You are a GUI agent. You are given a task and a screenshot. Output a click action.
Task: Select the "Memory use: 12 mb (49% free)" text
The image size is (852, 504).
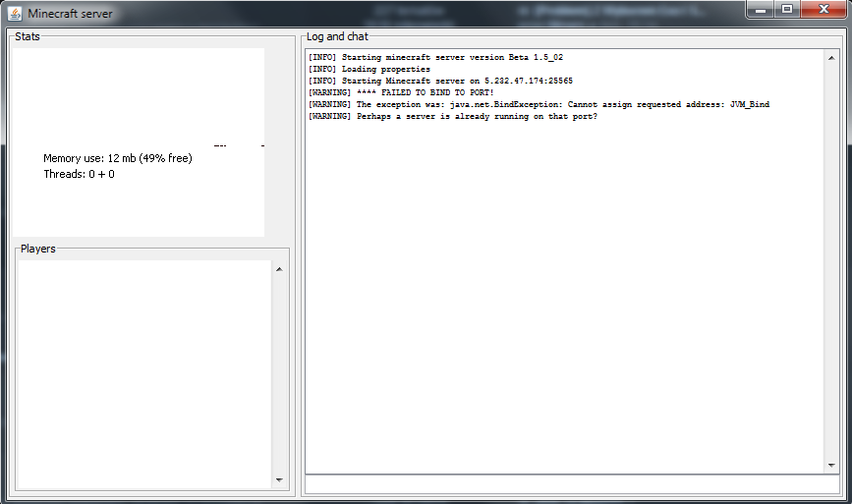coord(118,158)
